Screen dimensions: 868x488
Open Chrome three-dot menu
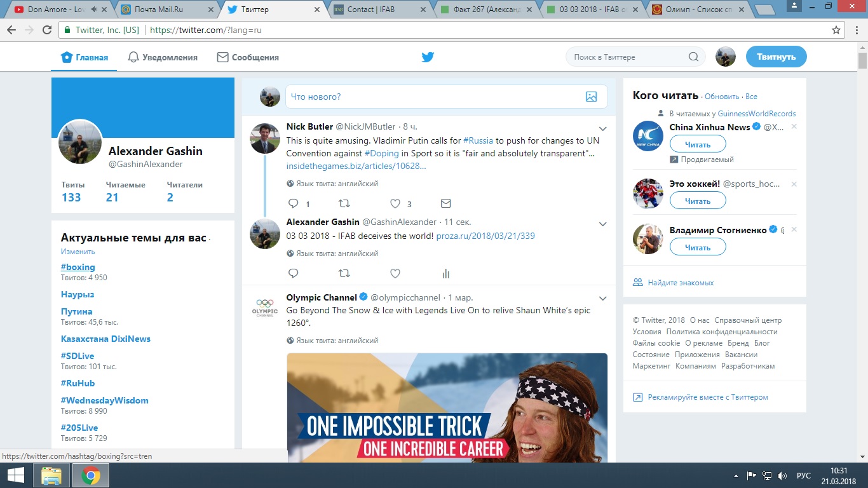click(x=856, y=30)
